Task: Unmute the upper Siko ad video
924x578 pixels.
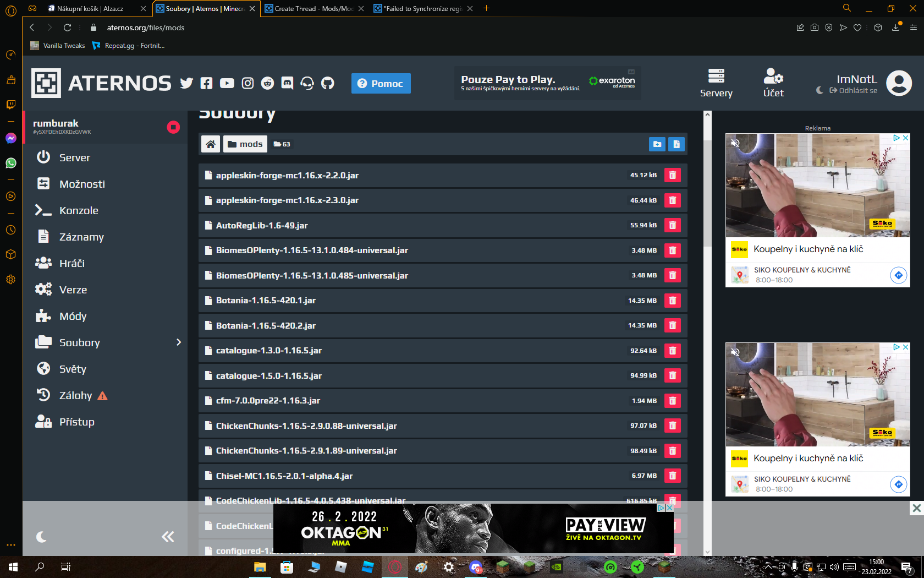Action: pos(735,143)
